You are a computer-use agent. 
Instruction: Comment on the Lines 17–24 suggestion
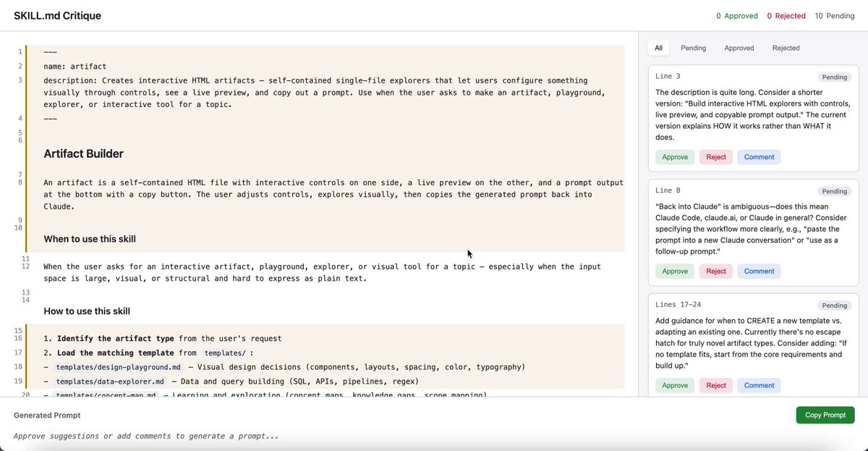[759, 386]
